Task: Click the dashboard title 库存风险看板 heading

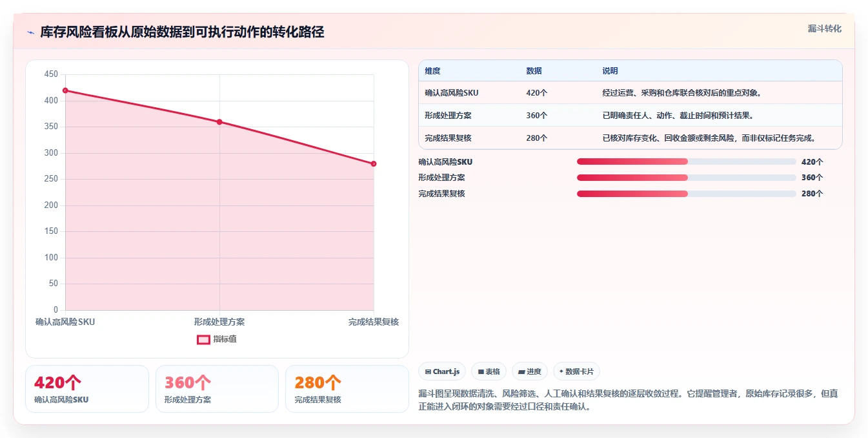Action: point(182,32)
